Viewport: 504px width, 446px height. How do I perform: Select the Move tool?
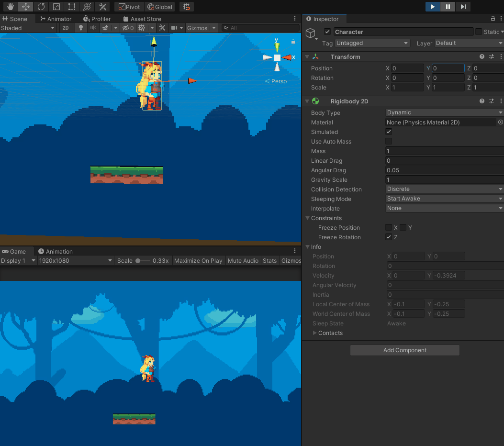click(x=26, y=7)
